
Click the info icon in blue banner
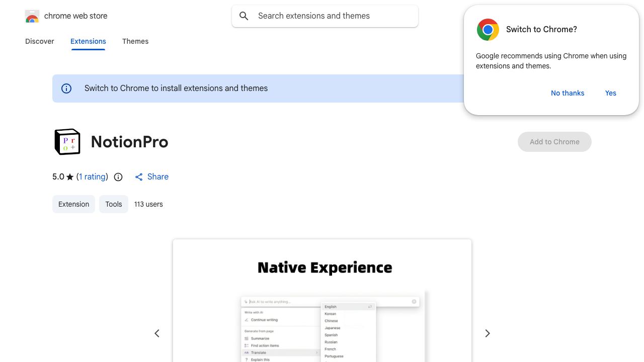click(66, 88)
